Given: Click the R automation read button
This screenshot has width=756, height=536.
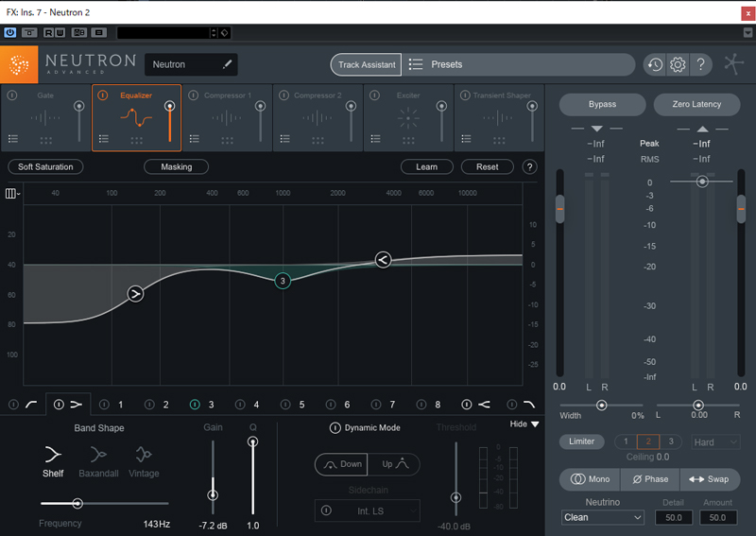Looking at the screenshot, I should point(48,32).
